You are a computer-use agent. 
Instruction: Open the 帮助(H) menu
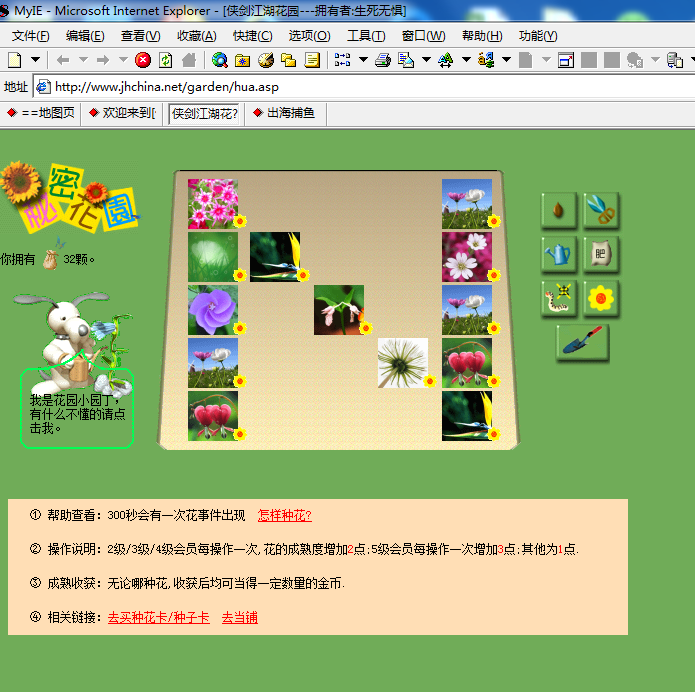(482, 36)
